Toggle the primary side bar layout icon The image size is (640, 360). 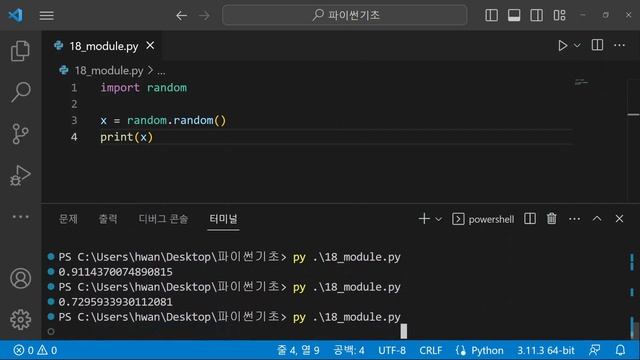click(x=491, y=16)
